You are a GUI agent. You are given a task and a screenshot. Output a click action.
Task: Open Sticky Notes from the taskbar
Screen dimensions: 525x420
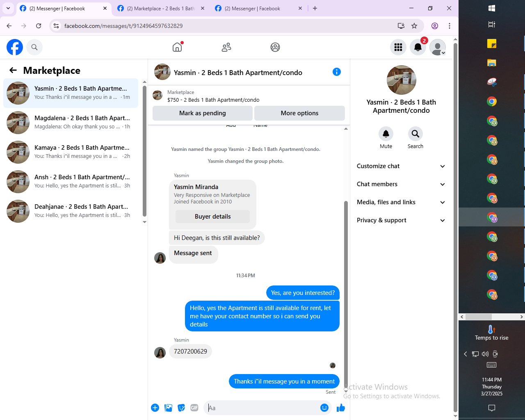point(492,43)
